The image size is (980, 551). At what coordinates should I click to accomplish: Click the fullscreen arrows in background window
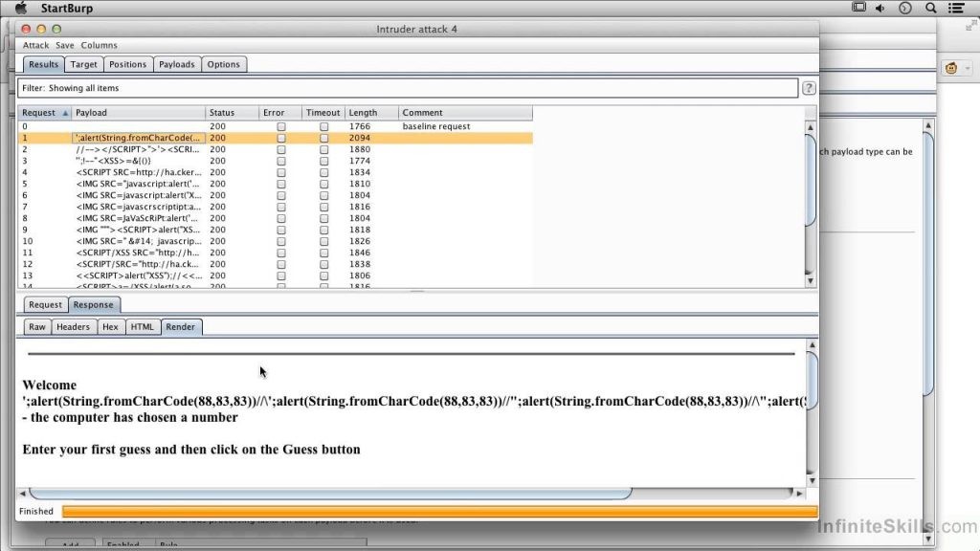(x=971, y=25)
